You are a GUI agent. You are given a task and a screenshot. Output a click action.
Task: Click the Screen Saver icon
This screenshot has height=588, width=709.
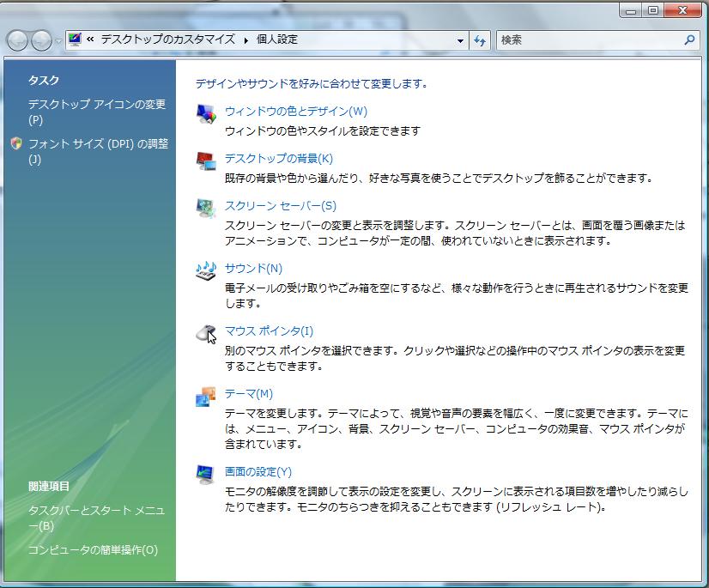(x=206, y=208)
